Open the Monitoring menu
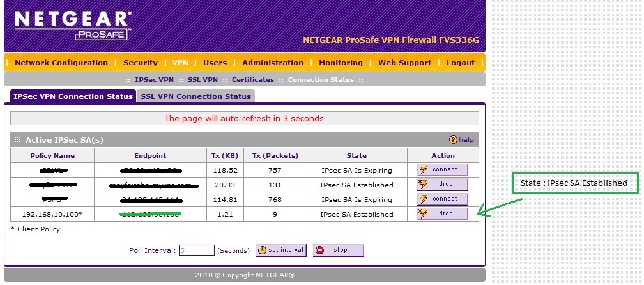The width and height of the screenshot is (644, 285). (x=341, y=63)
